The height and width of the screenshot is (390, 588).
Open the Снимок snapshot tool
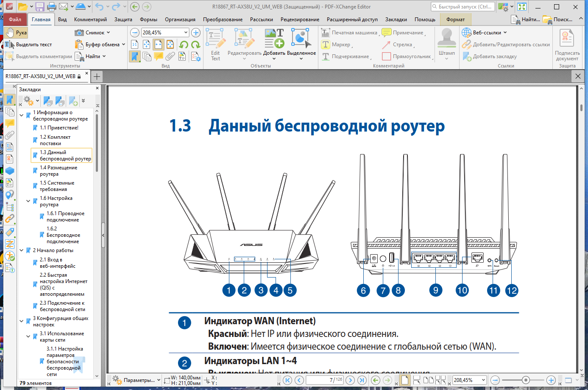92,33
